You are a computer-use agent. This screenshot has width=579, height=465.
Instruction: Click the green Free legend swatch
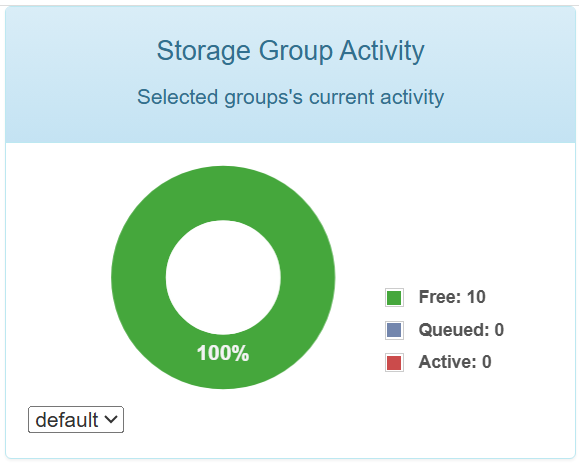point(394,298)
